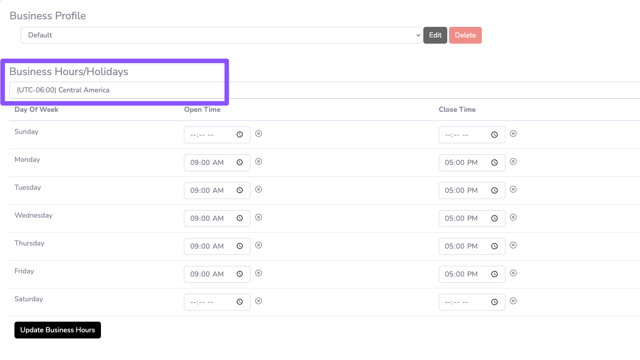
Task: Focus the Wednesday open time field
Action: click(x=217, y=218)
